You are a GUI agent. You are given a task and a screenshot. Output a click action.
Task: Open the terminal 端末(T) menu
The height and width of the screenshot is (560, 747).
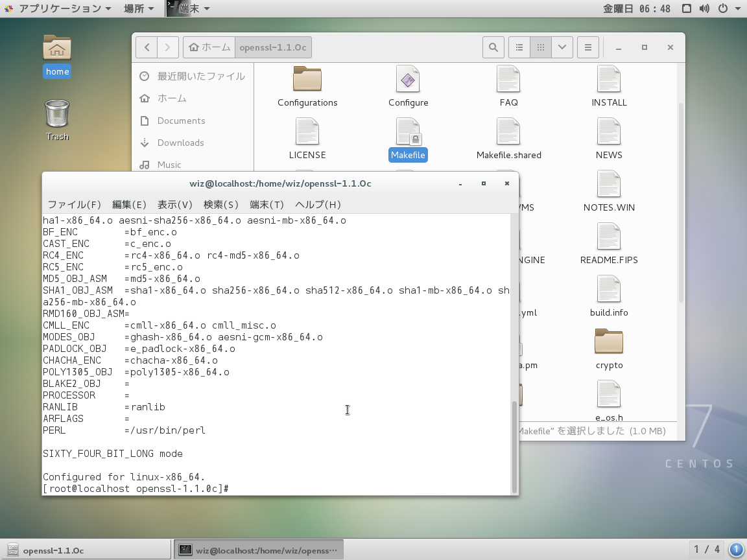[x=267, y=205]
